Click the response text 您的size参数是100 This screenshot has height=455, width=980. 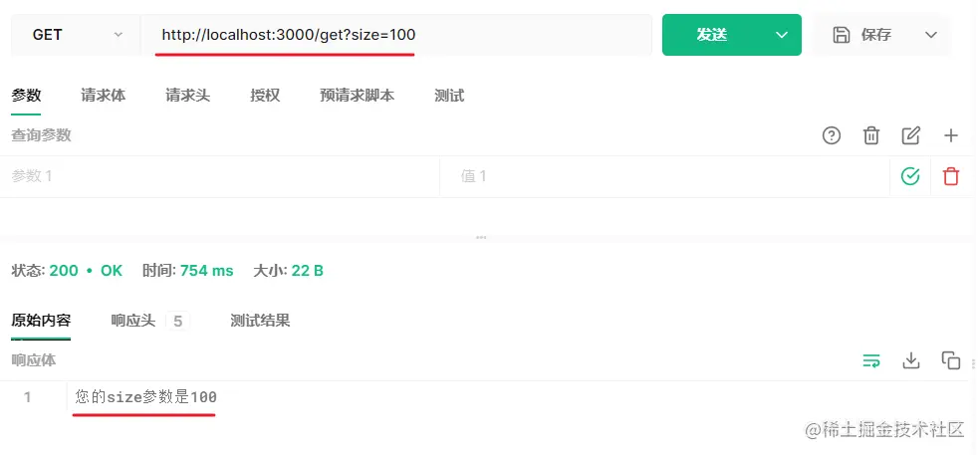click(x=145, y=397)
